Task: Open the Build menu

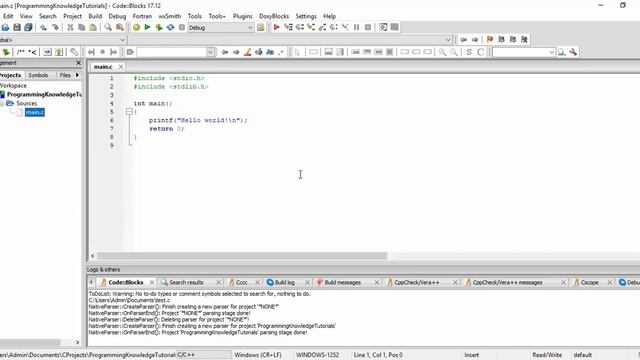Action: pyautogui.click(x=95, y=16)
